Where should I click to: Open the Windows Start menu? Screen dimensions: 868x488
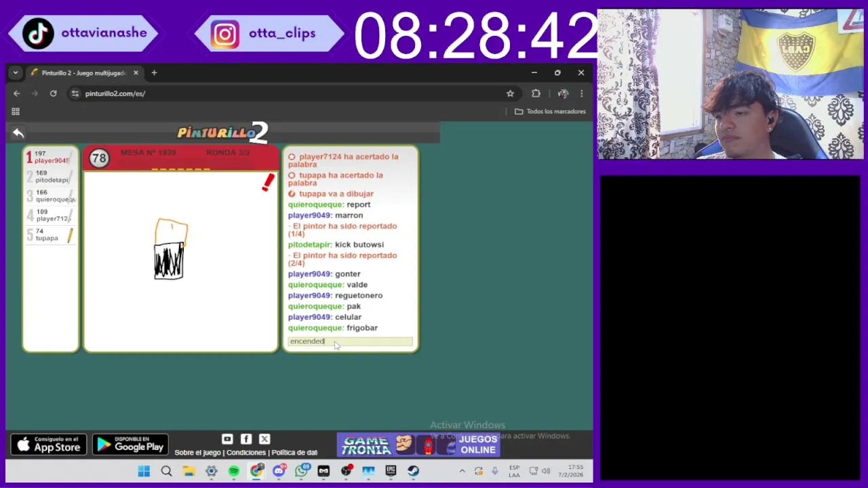(x=144, y=471)
